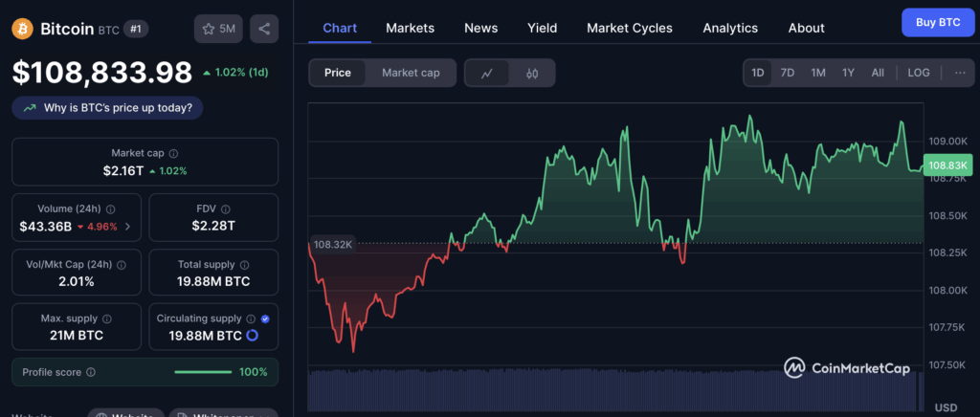
Task: Select the 7D time range
Action: pyautogui.click(x=788, y=73)
